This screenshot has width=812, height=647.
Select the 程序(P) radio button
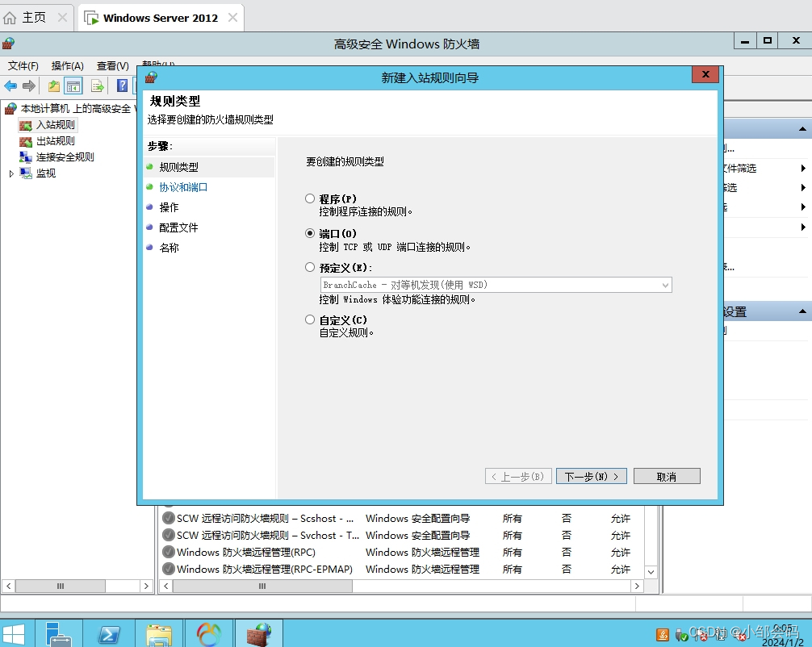[310, 198]
